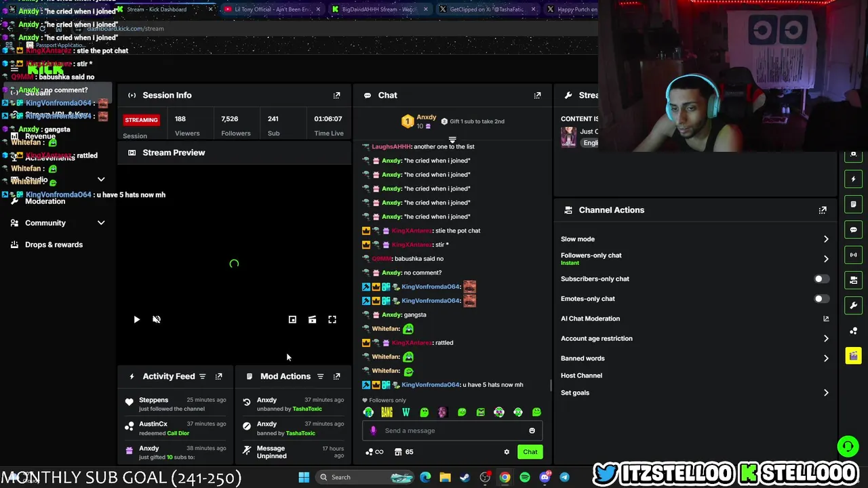Pop out the Channel Actions panel
The height and width of the screenshot is (488, 868).
pyautogui.click(x=823, y=210)
